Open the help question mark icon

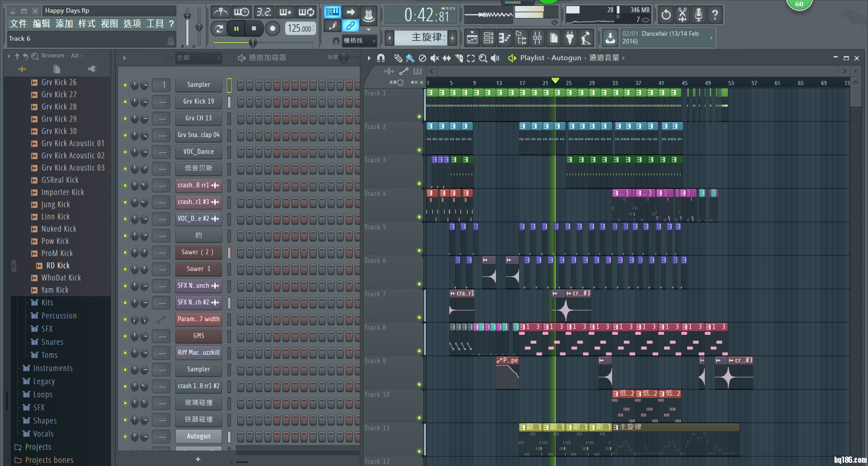(x=715, y=15)
